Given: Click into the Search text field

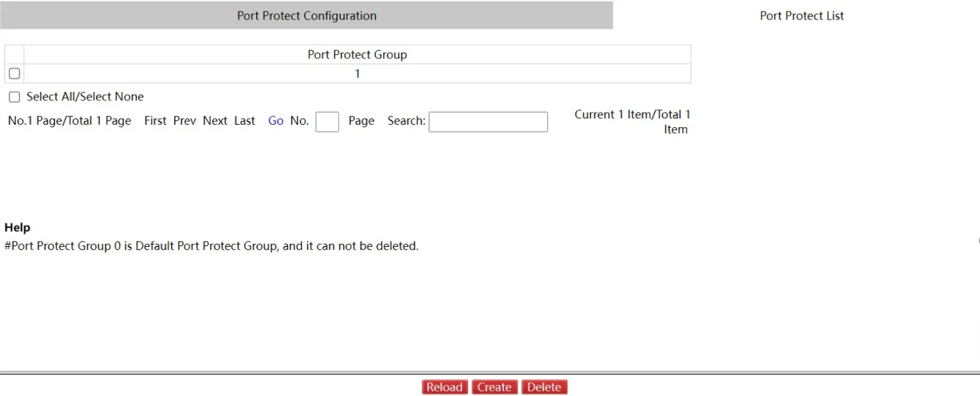Looking at the screenshot, I should coord(488,122).
